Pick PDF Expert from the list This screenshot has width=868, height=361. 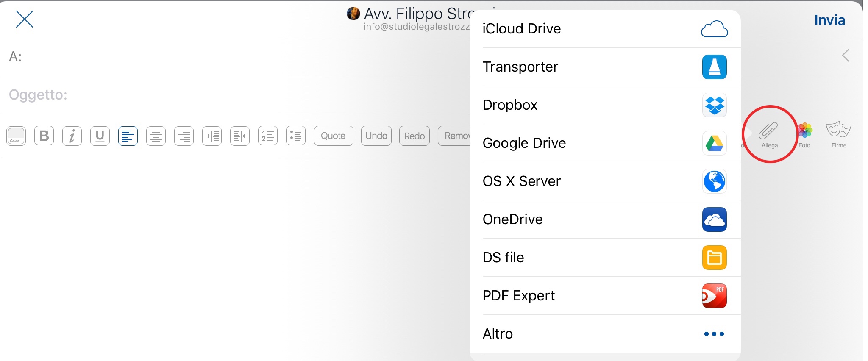(x=605, y=296)
